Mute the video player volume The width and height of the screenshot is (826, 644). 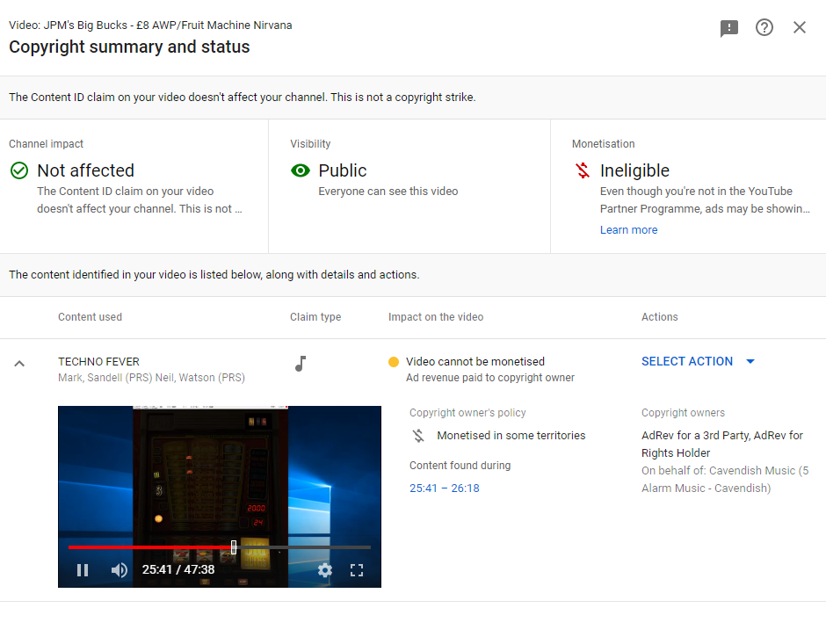(x=120, y=570)
